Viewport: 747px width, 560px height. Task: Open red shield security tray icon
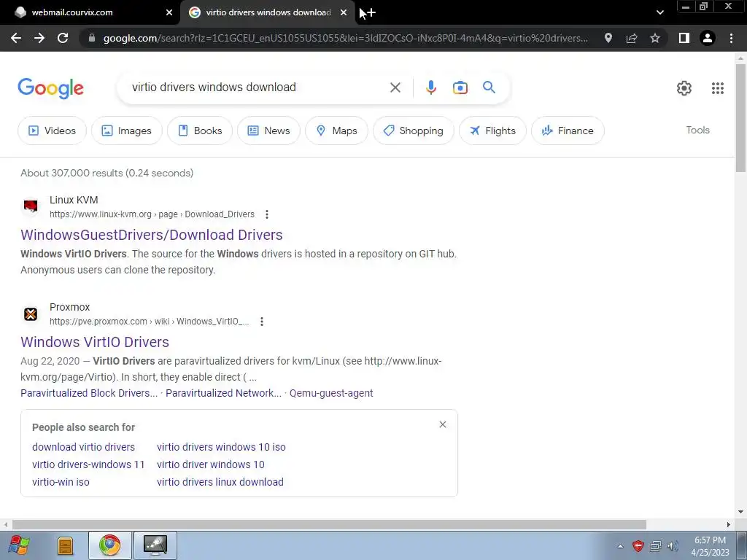[638, 545]
